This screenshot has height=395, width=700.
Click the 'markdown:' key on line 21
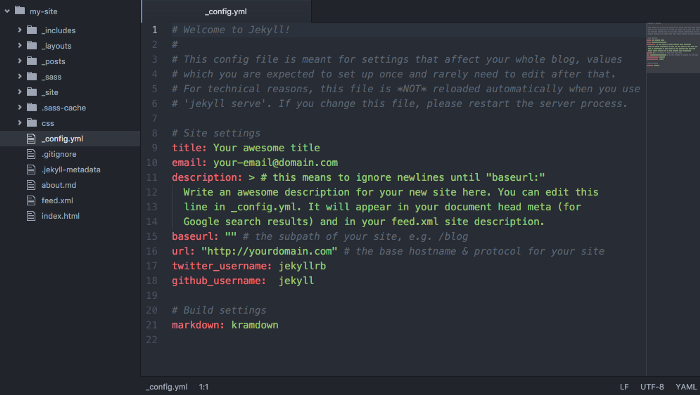tap(198, 325)
